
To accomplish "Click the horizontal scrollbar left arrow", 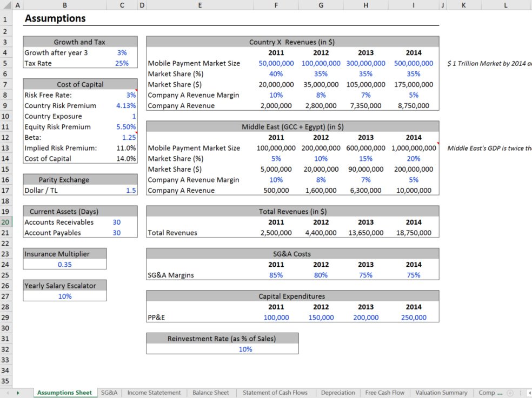I will click(529, 393).
